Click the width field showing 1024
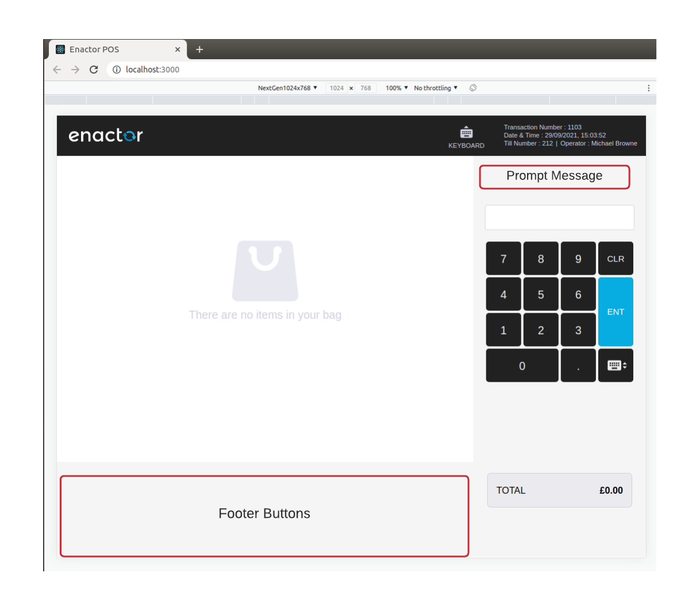This screenshot has height=611, width=700. click(x=337, y=88)
